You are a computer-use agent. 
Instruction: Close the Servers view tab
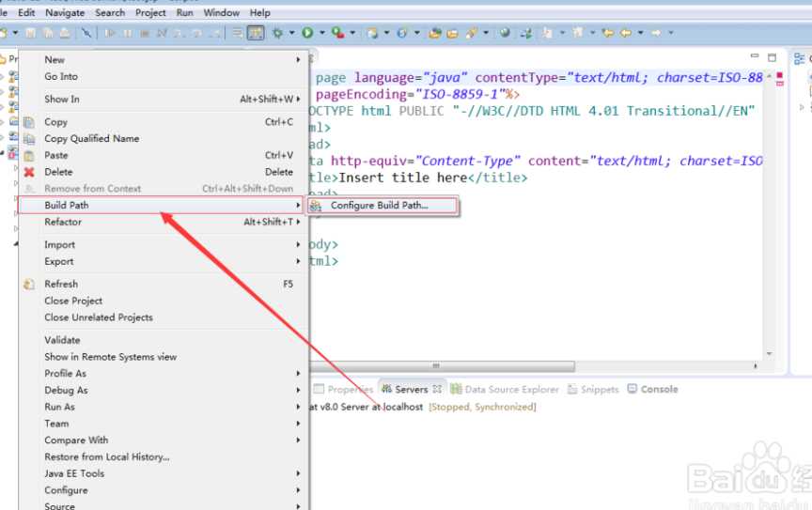[437, 389]
